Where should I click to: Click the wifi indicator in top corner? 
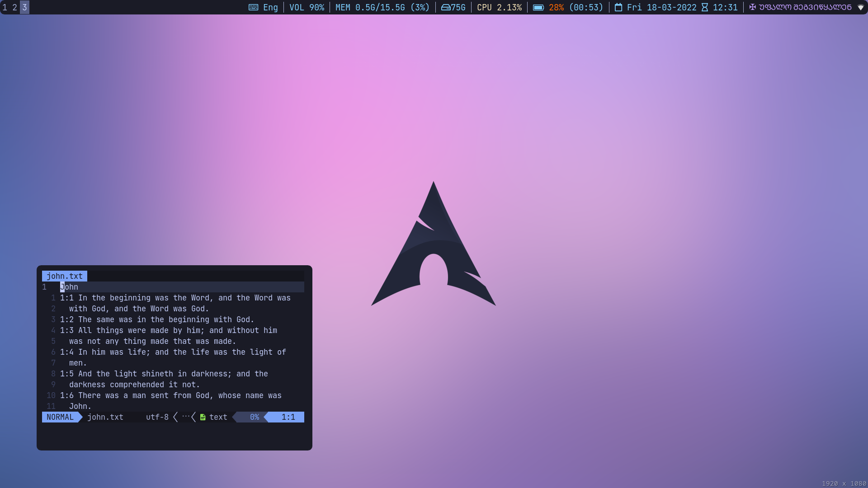[860, 7]
